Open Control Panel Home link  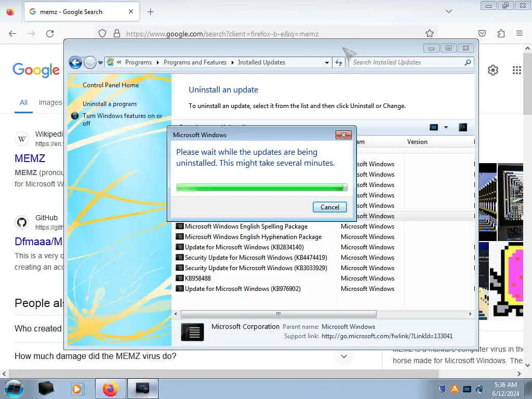(111, 85)
